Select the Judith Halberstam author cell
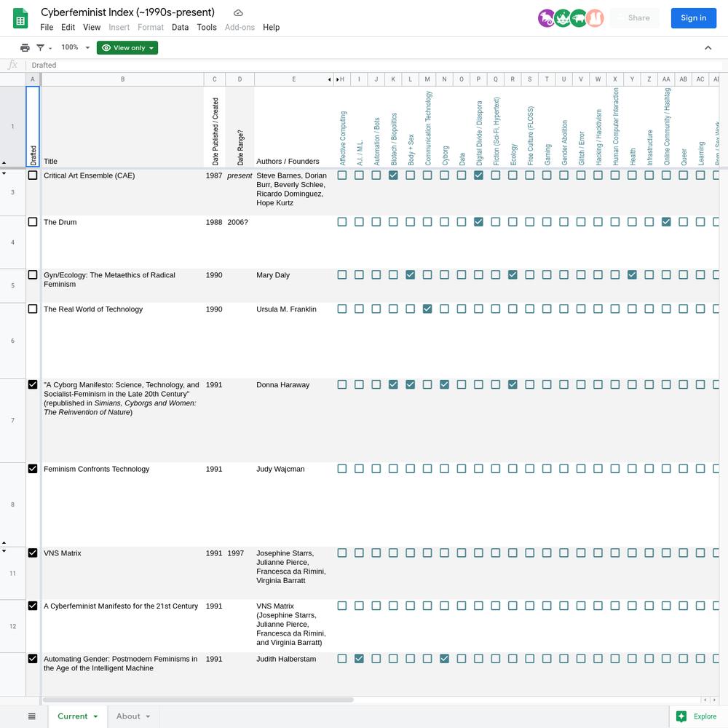Screen dimensions: 728x728 pyautogui.click(x=294, y=675)
